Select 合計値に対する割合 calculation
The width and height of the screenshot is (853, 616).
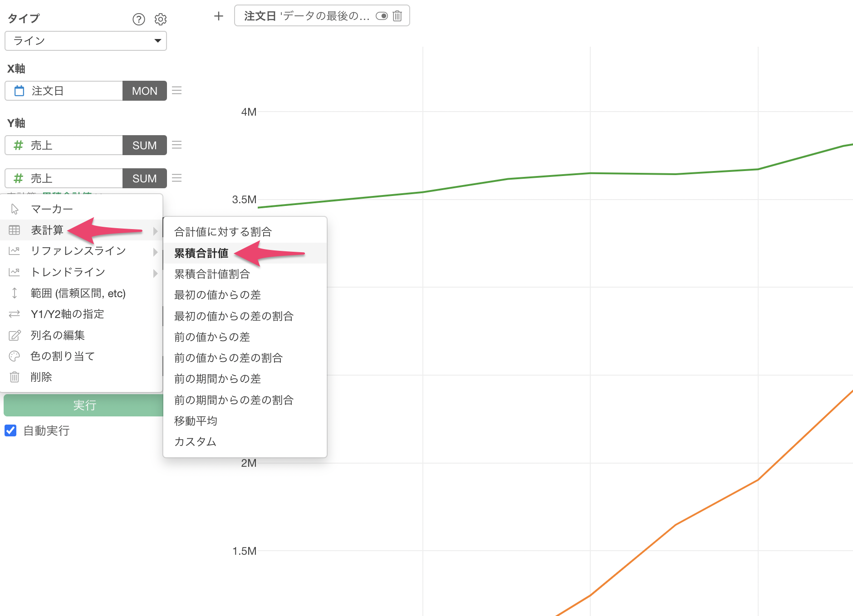pyautogui.click(x=245, y=232)
